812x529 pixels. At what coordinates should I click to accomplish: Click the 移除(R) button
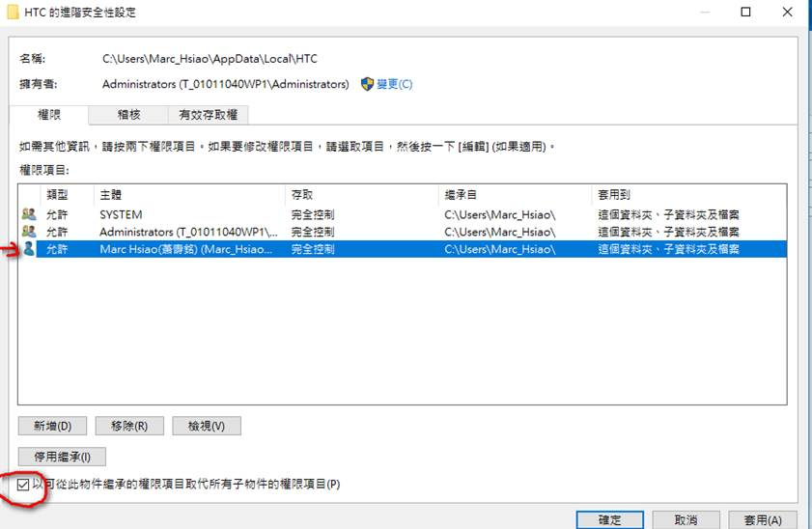[x=129, y=426]
